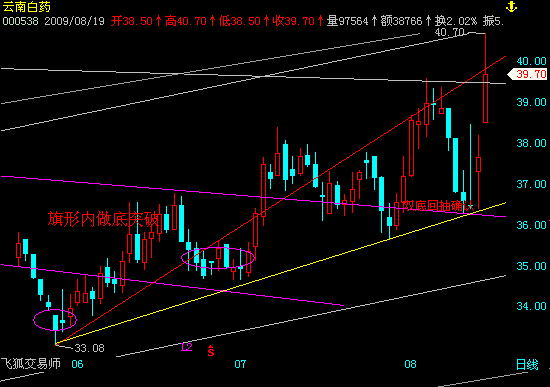Click the 37.00 price axis label

click(x=531, y=184)
